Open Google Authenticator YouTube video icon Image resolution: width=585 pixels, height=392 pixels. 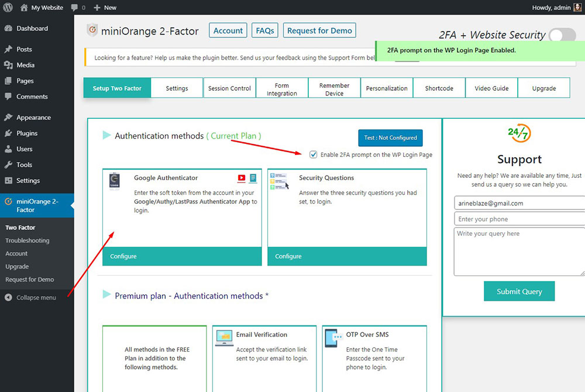(242, 178)
